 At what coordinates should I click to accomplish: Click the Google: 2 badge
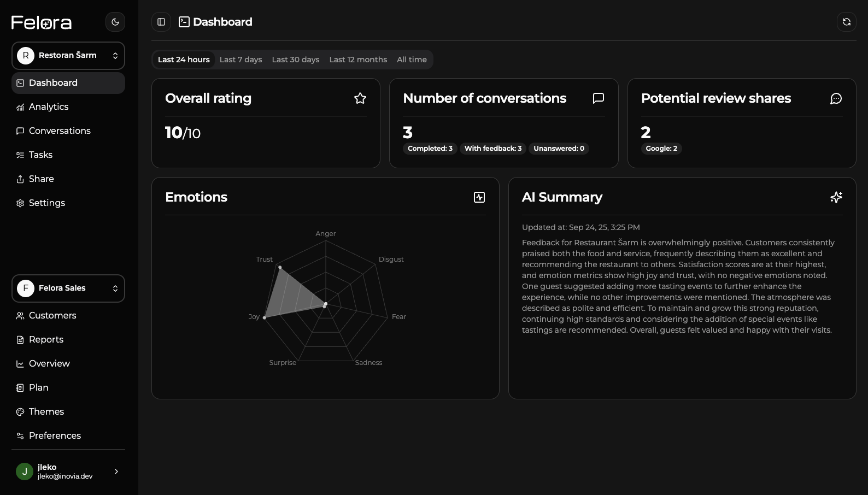point(661,149)
